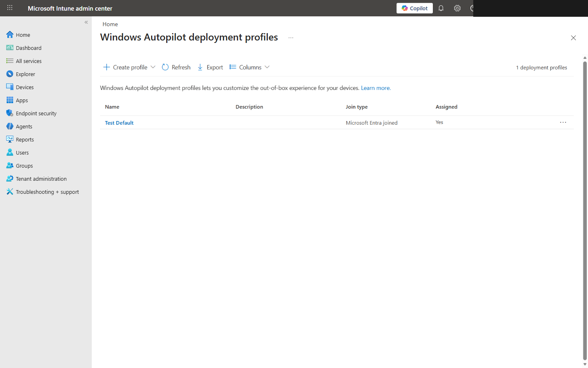Select Devices in the sidebar
This screenshot has height=368, width=588.
pyautogui.click(x=24, y=87)
